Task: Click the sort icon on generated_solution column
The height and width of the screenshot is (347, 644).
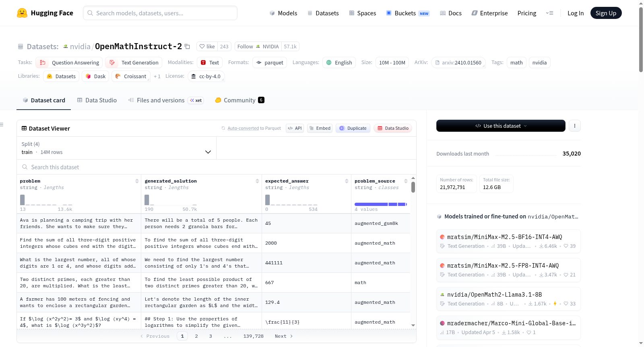Action: pos(257,181)
